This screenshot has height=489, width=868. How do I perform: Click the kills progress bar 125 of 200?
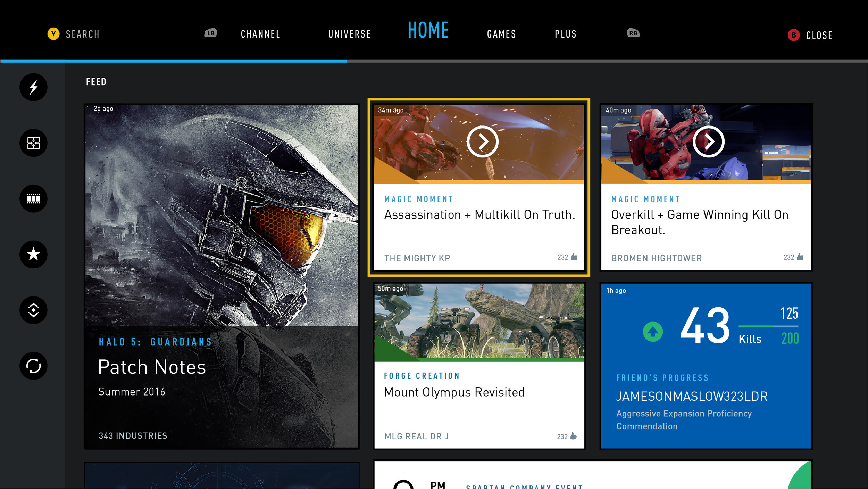point(768,326)
